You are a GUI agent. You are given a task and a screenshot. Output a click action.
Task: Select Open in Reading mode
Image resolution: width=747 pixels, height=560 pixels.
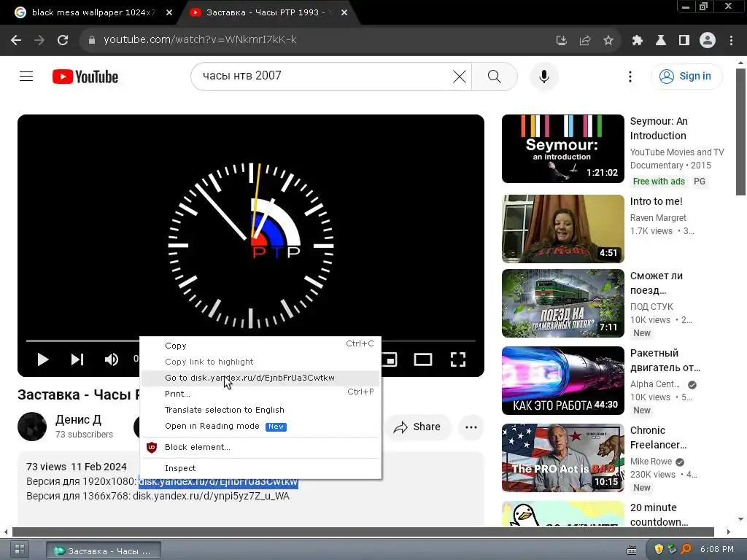(260, 426)
